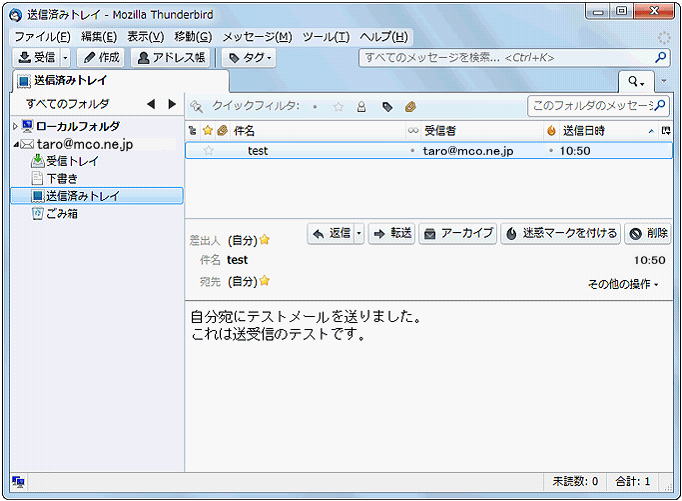Star the test message in the list

click(208, 151)
